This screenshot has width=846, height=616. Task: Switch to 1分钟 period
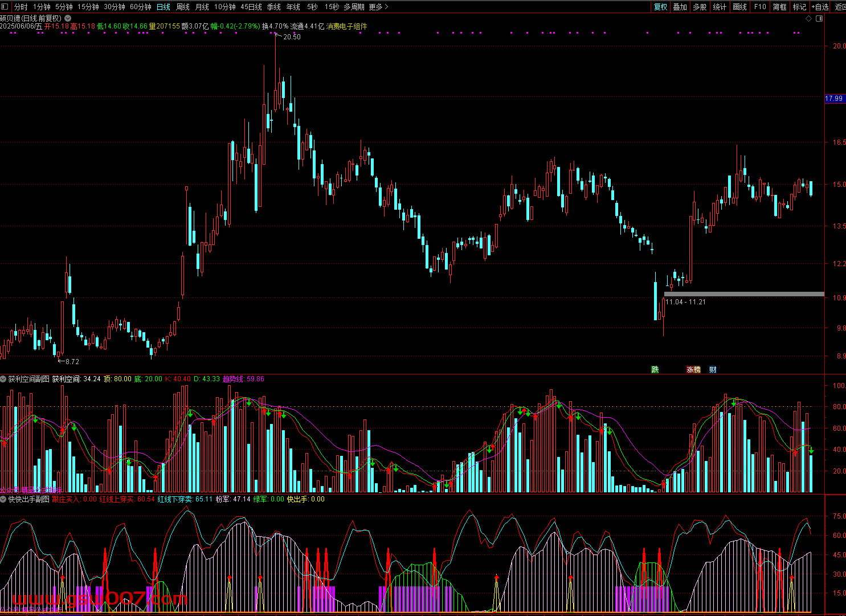(x=42, y=7)
